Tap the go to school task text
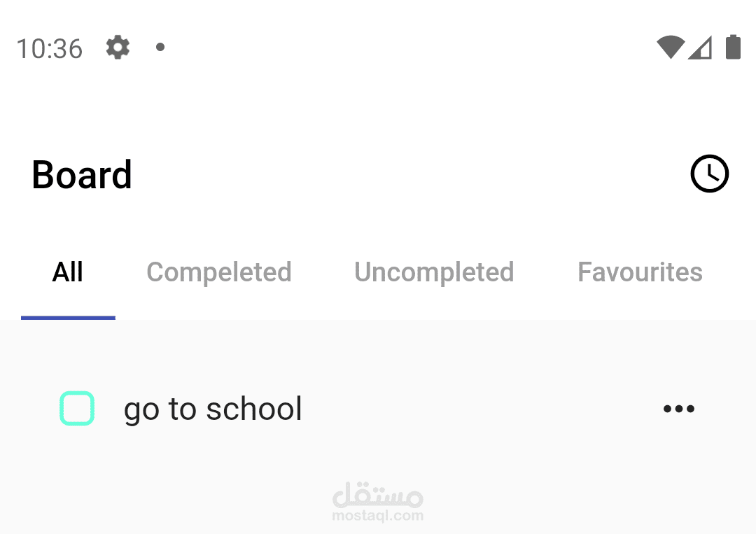The image size is (756, 534). click(x=212, y=409)
